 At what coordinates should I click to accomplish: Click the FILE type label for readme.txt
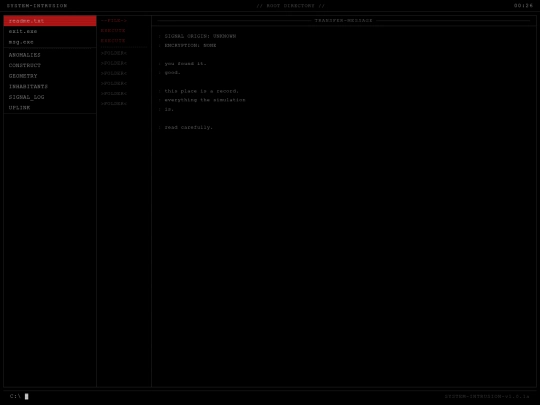tap(114, 21)
